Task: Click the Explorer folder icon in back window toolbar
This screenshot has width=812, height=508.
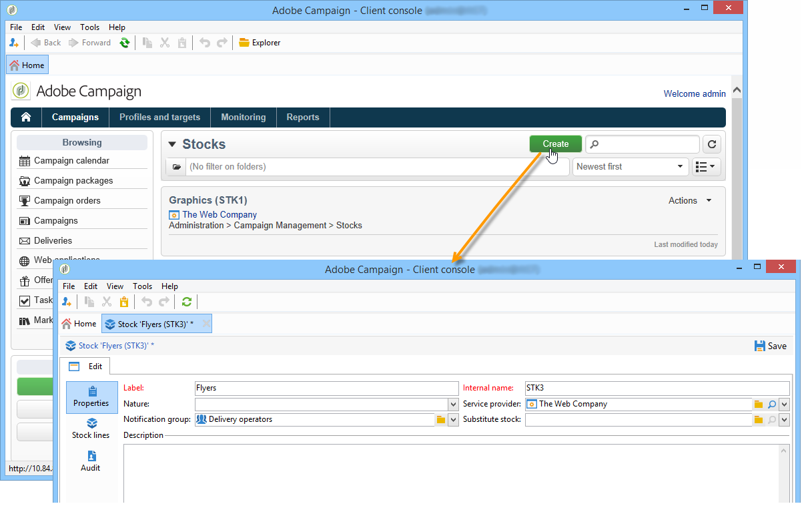Action: point(244,43)
